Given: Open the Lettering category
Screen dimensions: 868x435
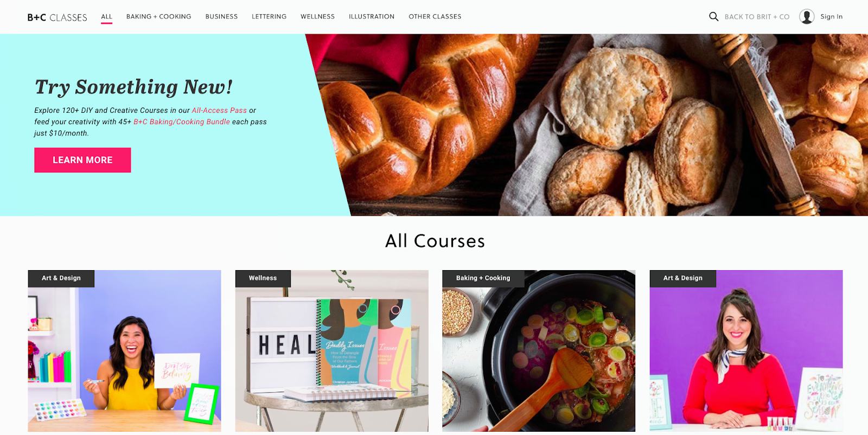Looking at the screenshot, I should click(x=269, y=17).
